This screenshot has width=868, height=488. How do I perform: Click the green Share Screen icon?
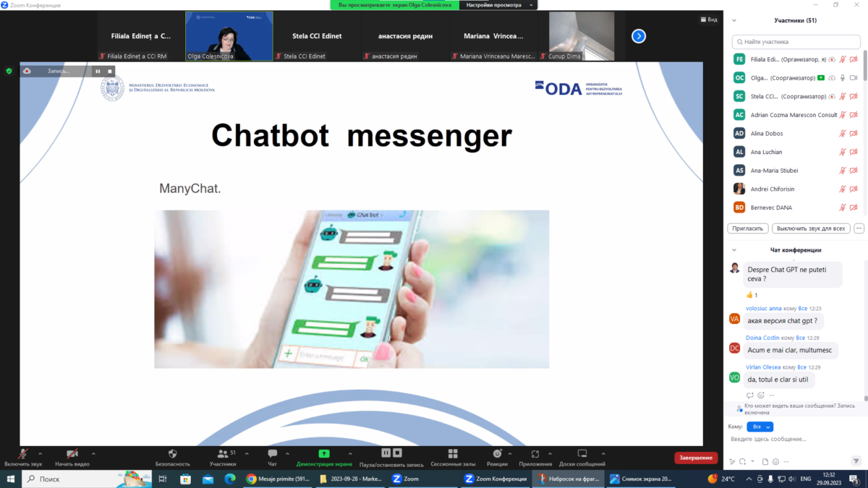pos(324,453)
